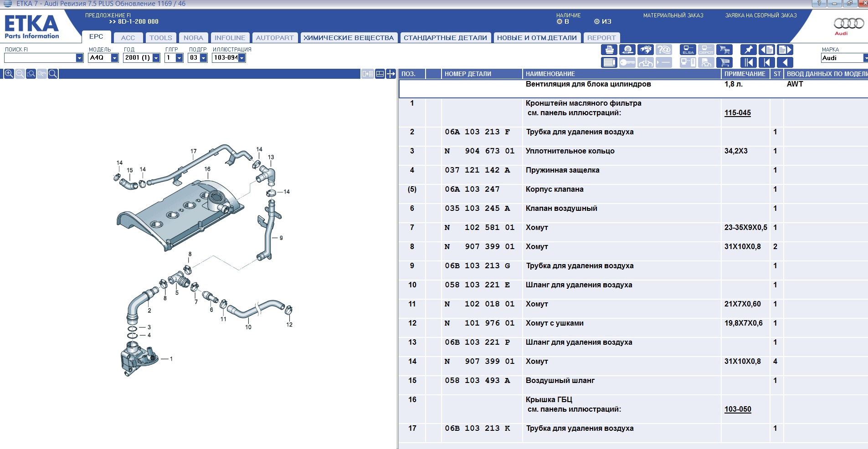
Task: Open search with the binoculars icon
Action: point(646,50)
